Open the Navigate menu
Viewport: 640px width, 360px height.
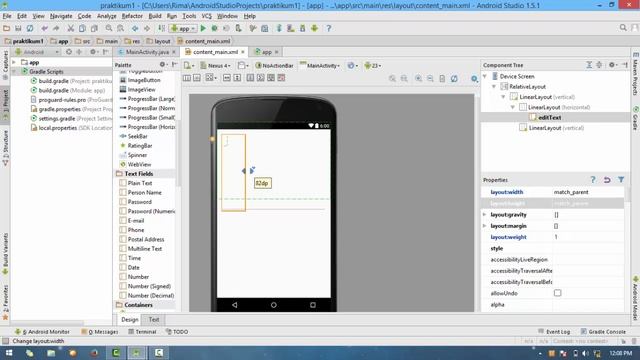point(61,16)
